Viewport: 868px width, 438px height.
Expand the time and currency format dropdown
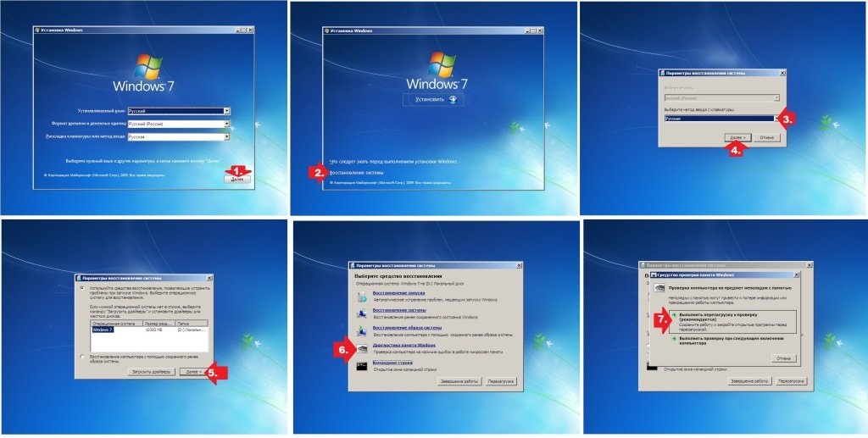tap(226, 123)
